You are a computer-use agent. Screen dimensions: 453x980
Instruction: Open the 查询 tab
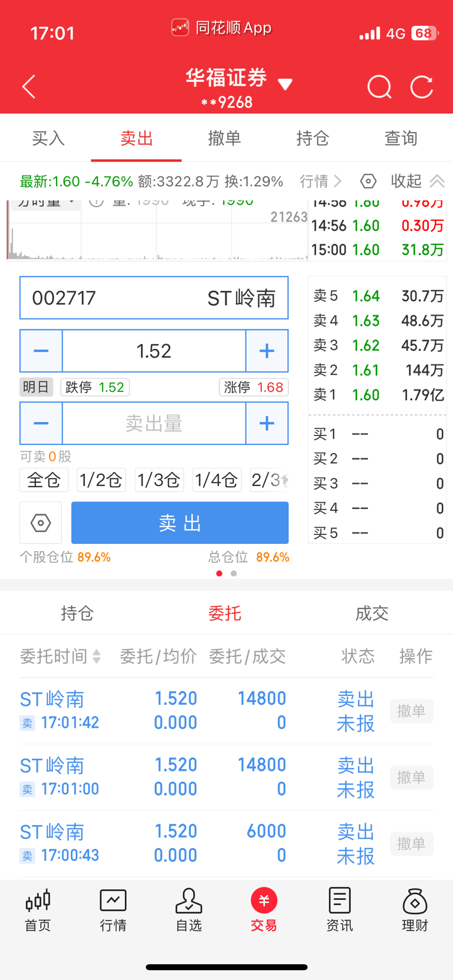coord(401,138)
